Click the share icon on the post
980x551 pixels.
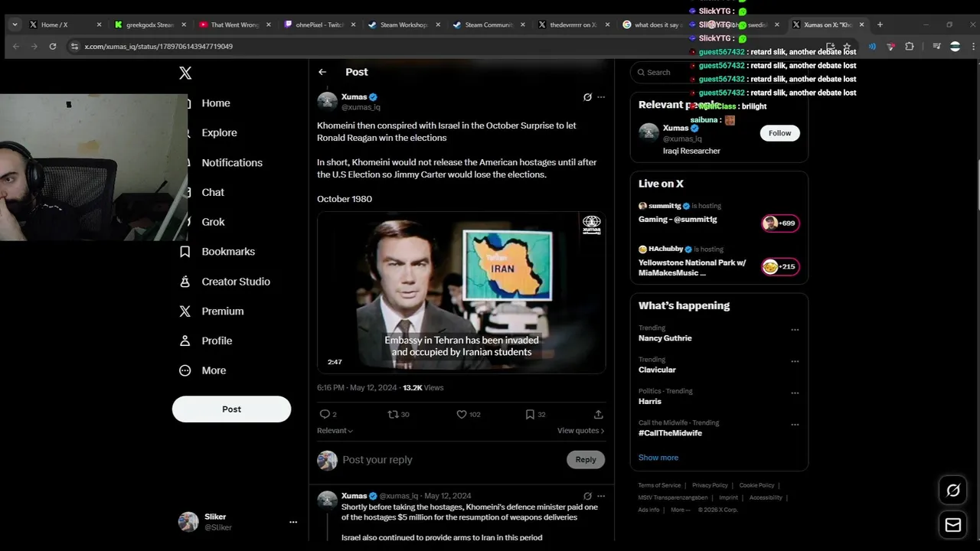(x=599, y=414)
